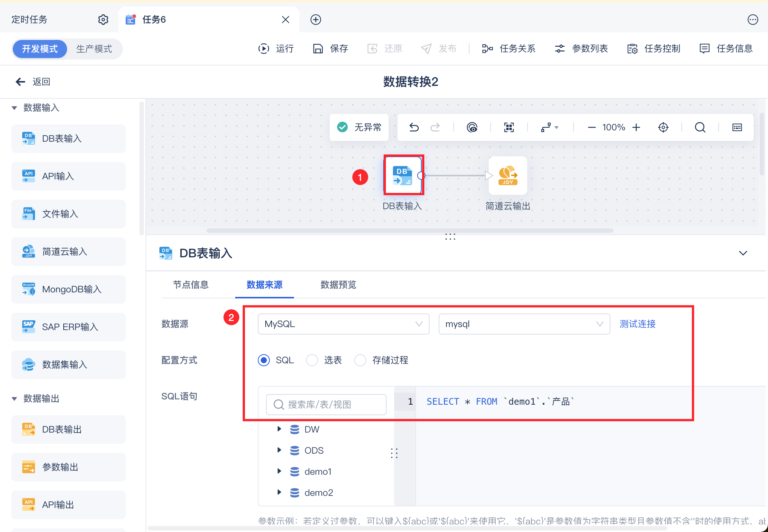This screenshot has width=768, height=532.
Task: Expand the demo1 database tree node
Action: [x=279, y=471]
